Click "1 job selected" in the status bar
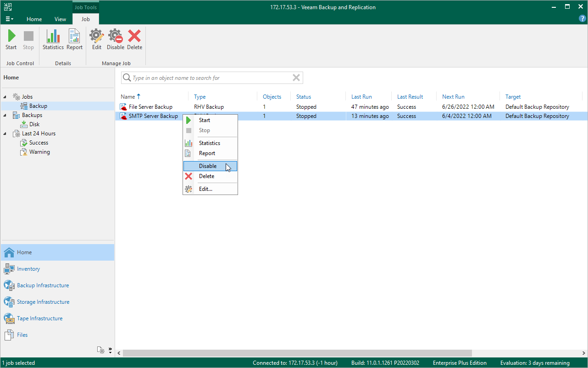 [18, 363]
